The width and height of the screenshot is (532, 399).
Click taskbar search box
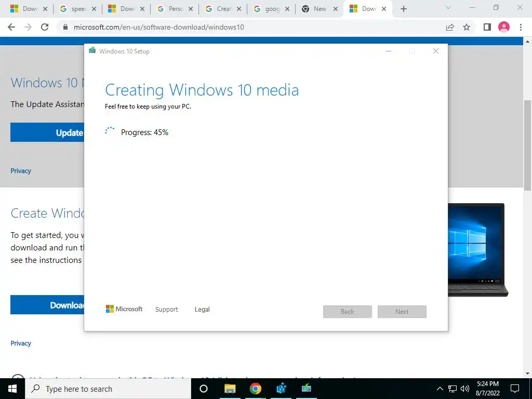click(x=108, y=389)
